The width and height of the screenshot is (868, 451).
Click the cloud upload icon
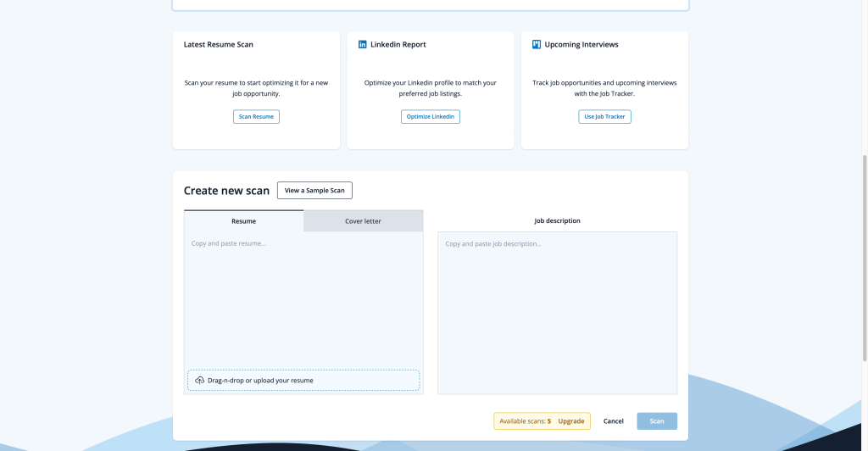coord(199,381)
